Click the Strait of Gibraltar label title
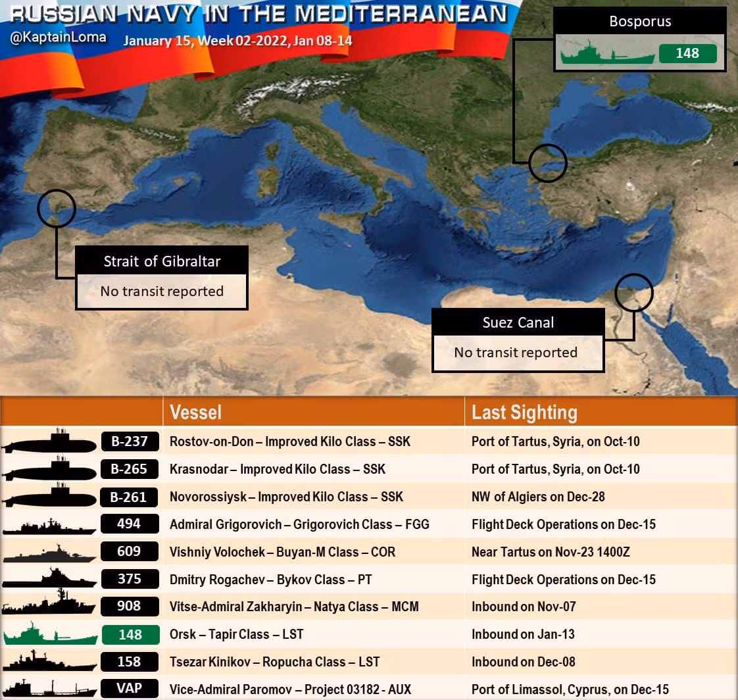 pyautogui.click(x=162, y=261)
